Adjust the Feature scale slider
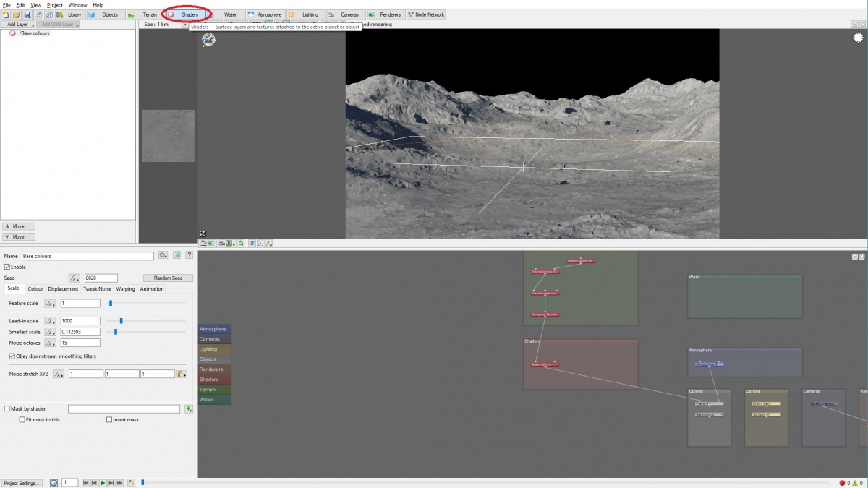This screenshot has height=488, width=868. tap(111, 303)
